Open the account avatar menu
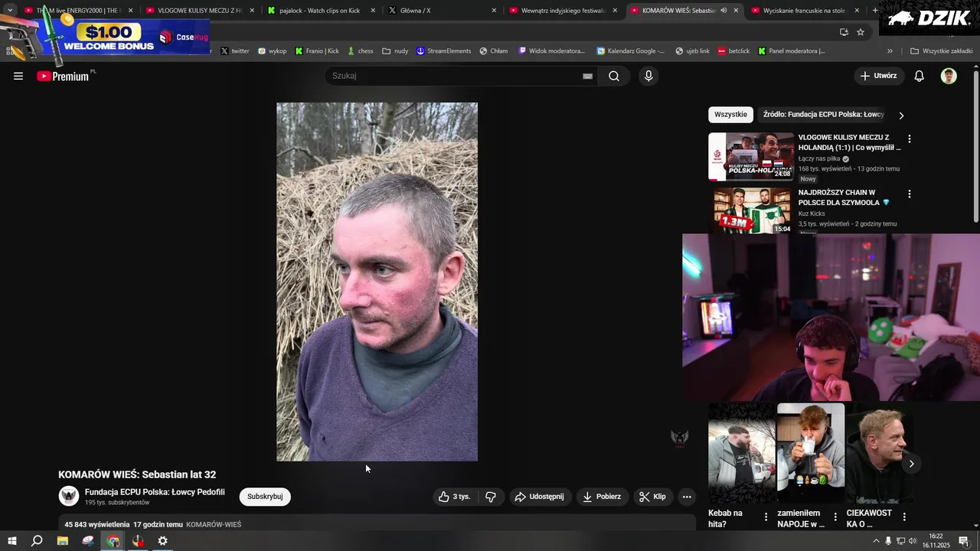The image size is (980, 551). (949, 76)
